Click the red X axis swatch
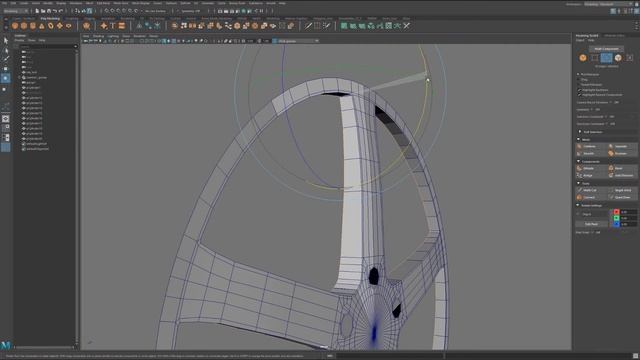Screen dimensions: 640x360 tap(616, 212)
